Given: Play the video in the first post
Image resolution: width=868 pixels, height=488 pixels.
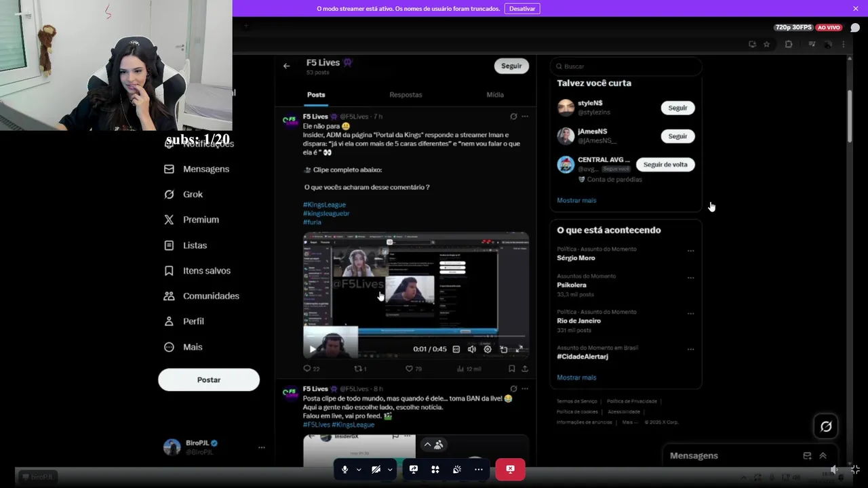Looking at the screenshot, I should click(x=313, y=349).
